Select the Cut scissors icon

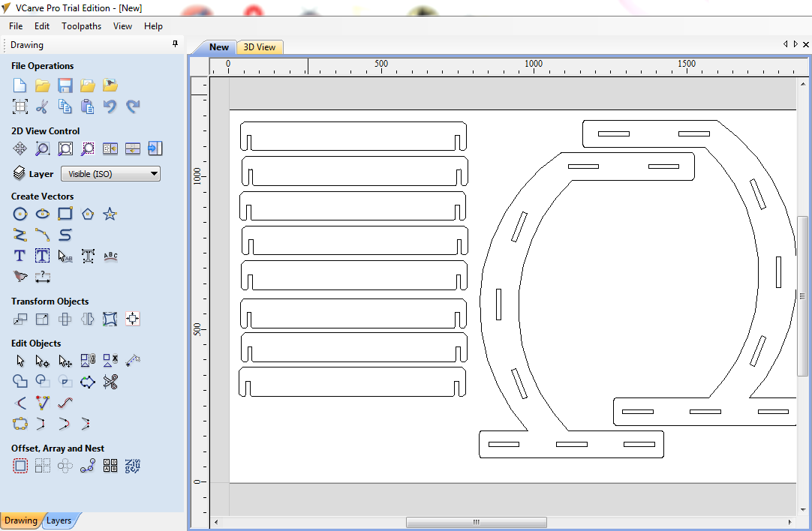43,106
